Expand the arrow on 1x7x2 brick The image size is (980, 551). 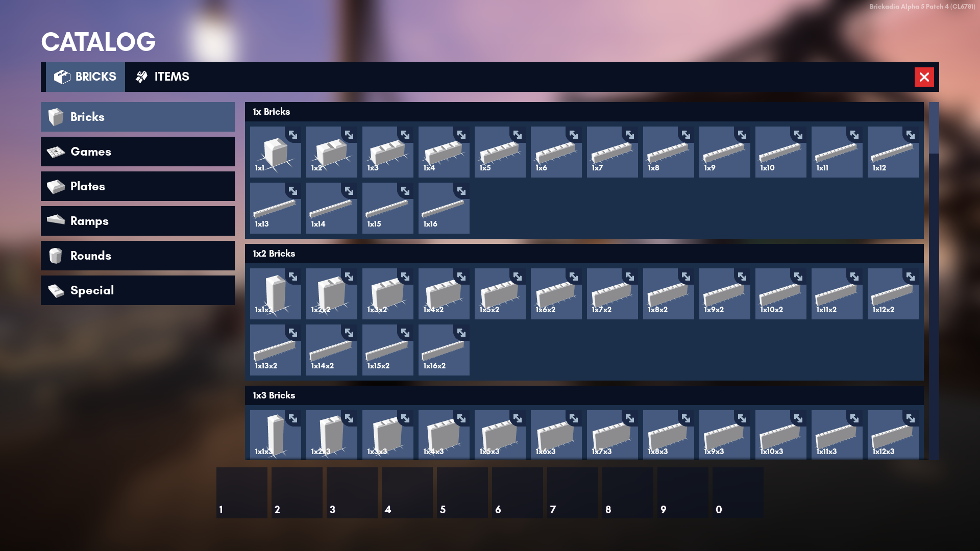pyautogui.click(x=629, y=277)
